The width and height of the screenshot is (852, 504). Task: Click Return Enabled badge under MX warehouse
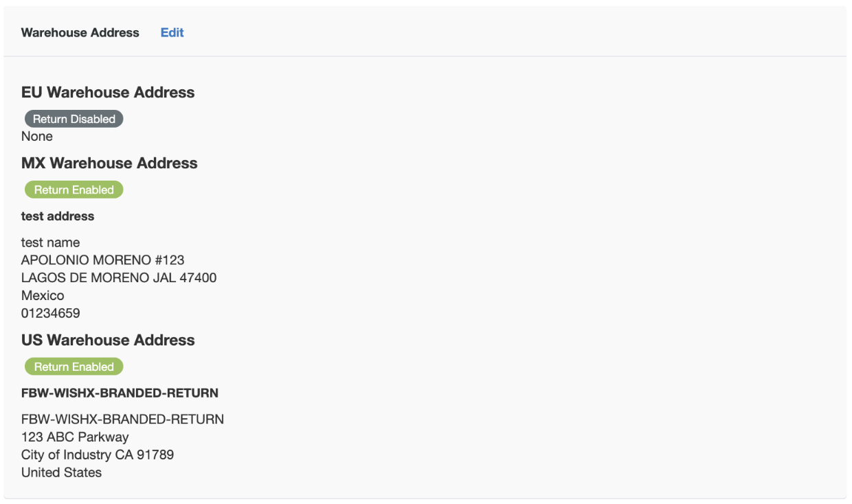[74, 190]
